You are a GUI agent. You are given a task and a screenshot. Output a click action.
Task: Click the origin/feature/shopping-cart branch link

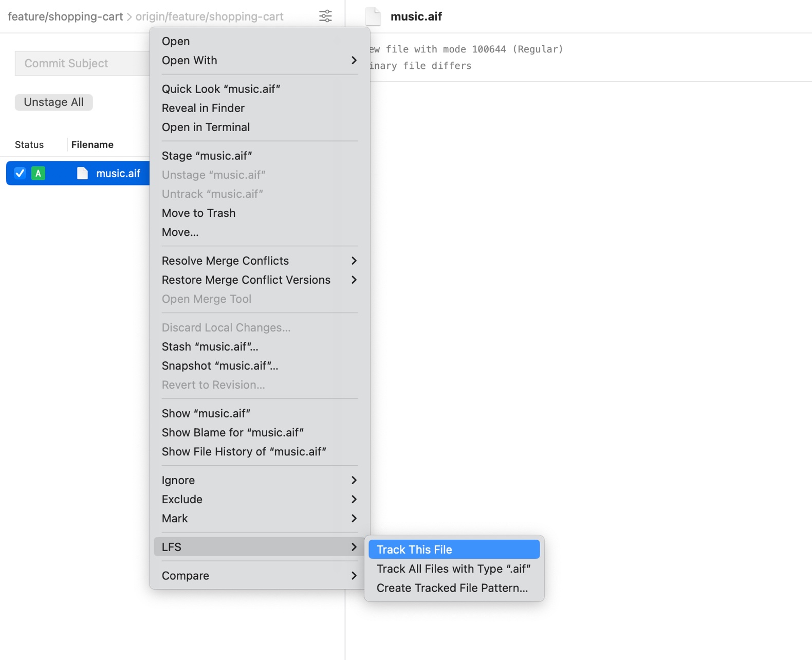(209, 16)
